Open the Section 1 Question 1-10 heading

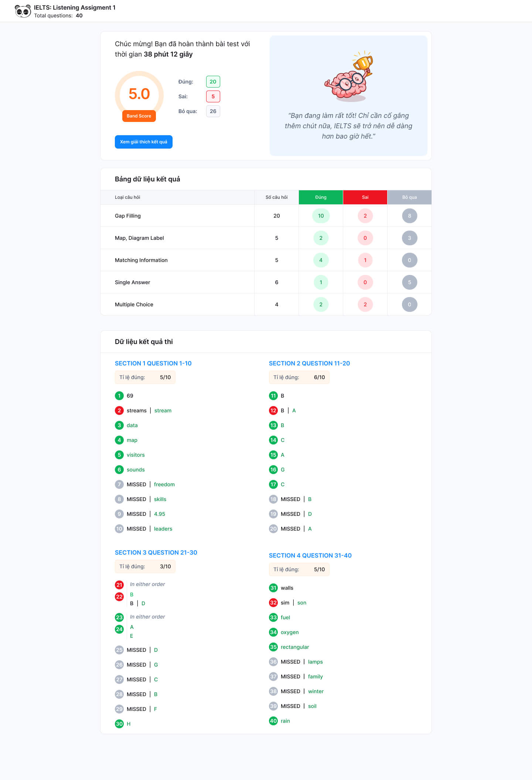click(153, 363)
